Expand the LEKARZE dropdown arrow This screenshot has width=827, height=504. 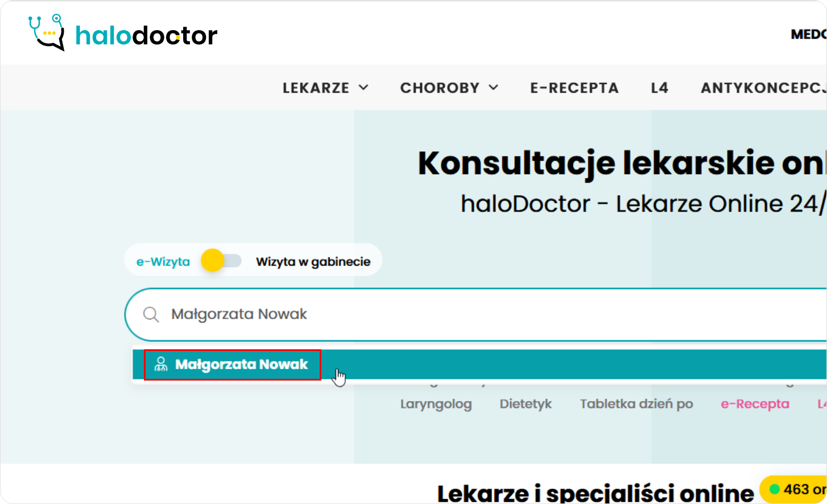point(363,88)
